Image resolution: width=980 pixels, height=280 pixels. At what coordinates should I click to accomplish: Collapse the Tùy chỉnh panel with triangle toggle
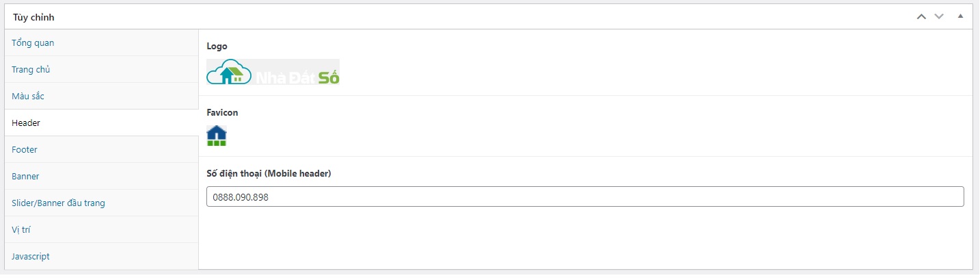(x=960, y=16)
